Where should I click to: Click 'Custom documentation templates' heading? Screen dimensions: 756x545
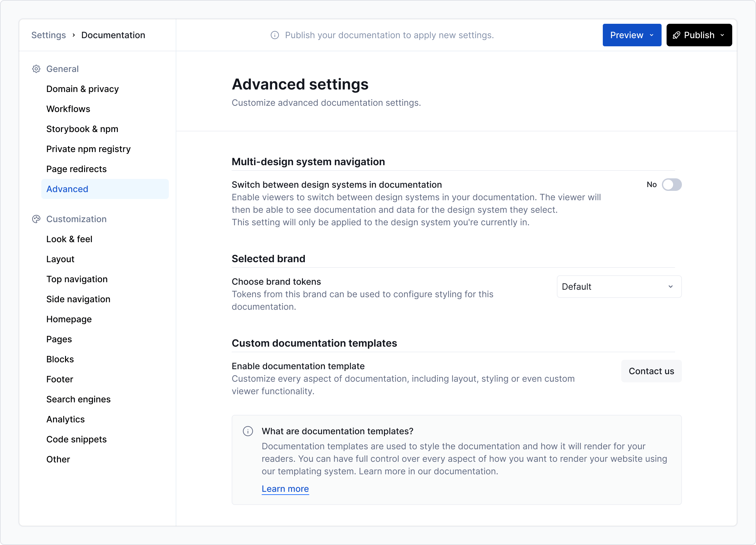(314, 343)
